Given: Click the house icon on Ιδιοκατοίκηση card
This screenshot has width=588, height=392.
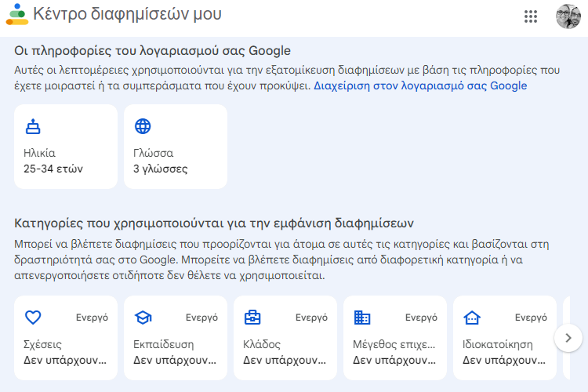Looking at the screenshot, I should [472, 318].
